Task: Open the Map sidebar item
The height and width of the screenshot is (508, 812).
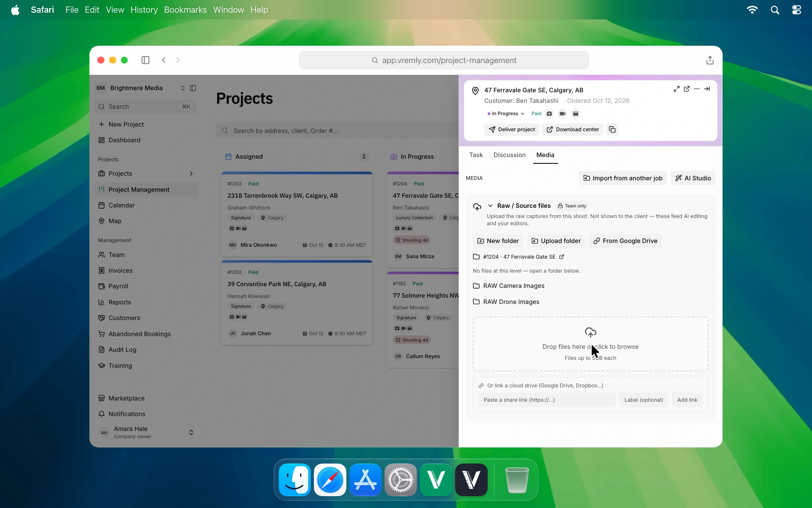Action: tap(146, 221)
